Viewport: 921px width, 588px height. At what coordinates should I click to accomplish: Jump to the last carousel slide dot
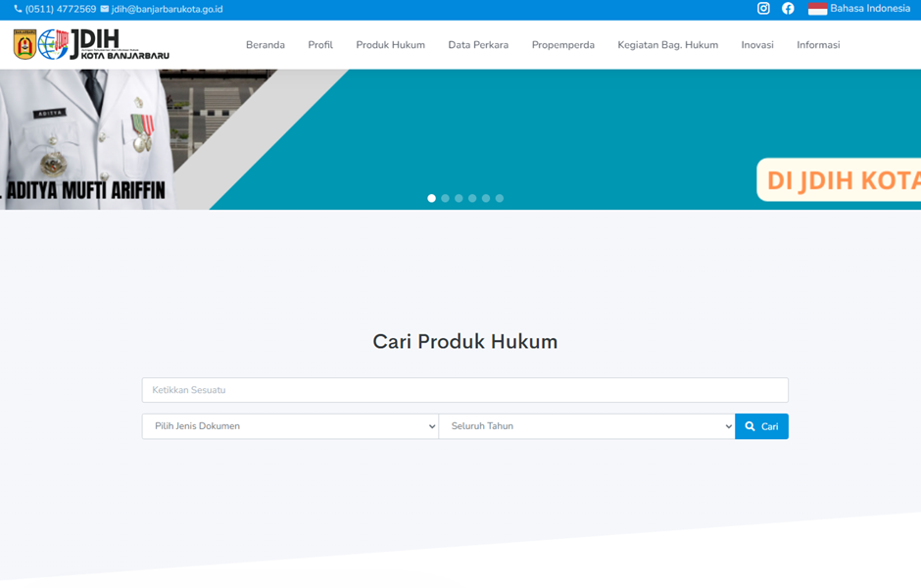pyautogui.click(x=500, y=198)
